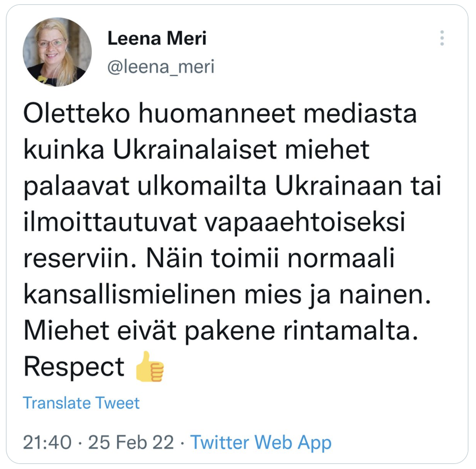
Task: Click the word Oletteko in tweet text
Action: (76, 114)
